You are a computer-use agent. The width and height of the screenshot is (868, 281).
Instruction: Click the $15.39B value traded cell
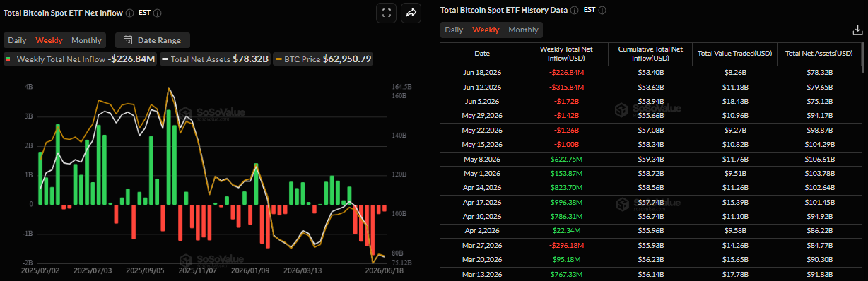734,203
